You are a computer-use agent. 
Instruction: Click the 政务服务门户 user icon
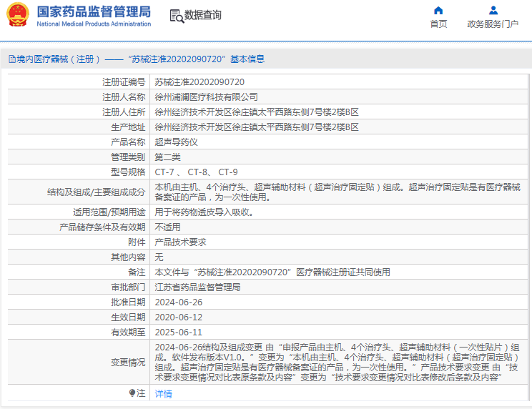point(493,11)
